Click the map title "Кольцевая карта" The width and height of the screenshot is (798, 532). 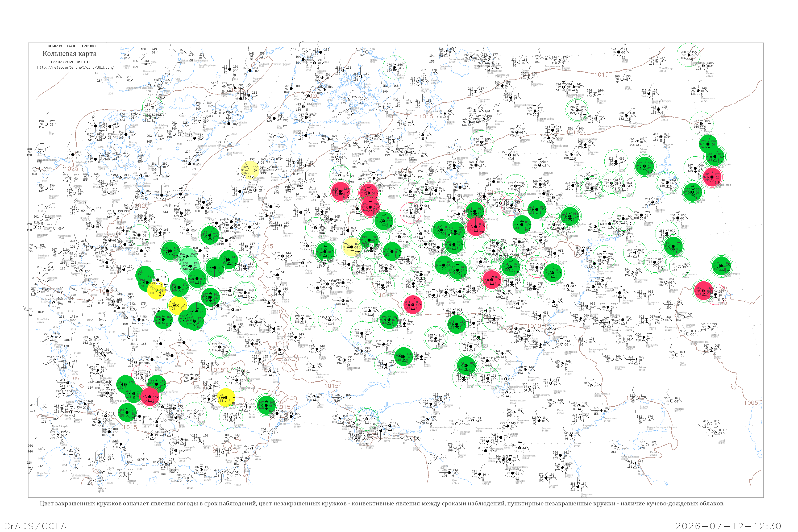(69, 54)
